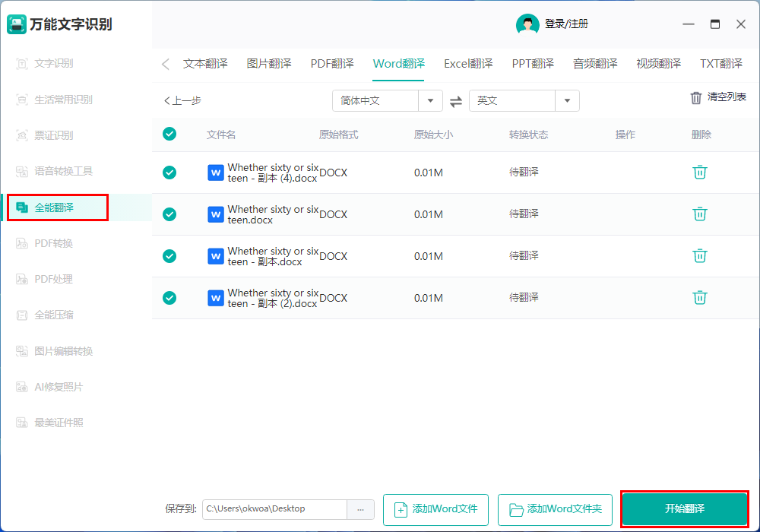Open 文字识别 in the sidebar

[x=53, y=63]
